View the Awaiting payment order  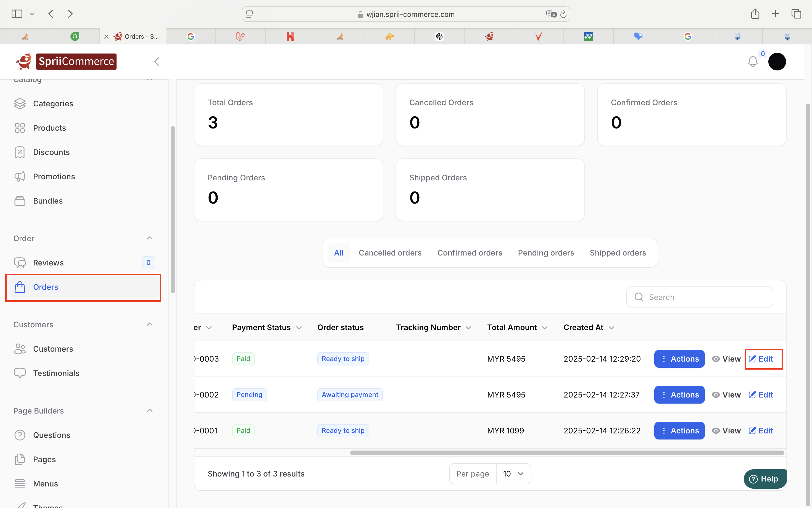coord(726,395)
